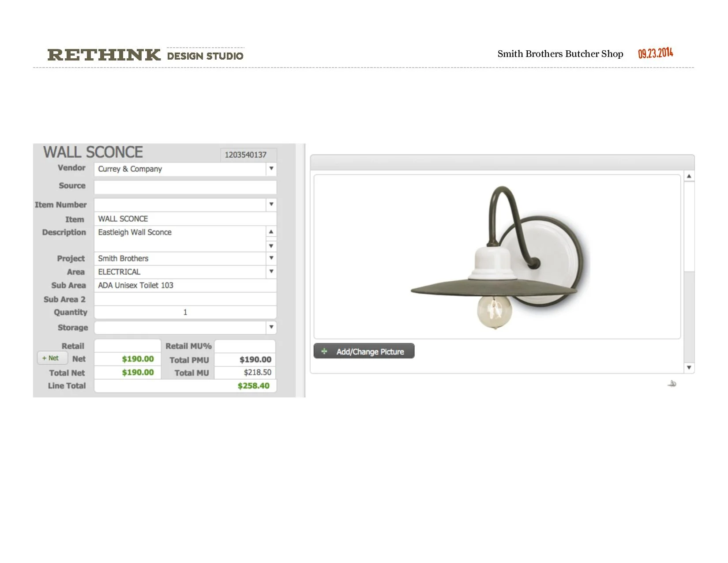This screenshot has height=563, width=728.
Task: Click the empty Retail field
Action: click(x=128, y=346)
